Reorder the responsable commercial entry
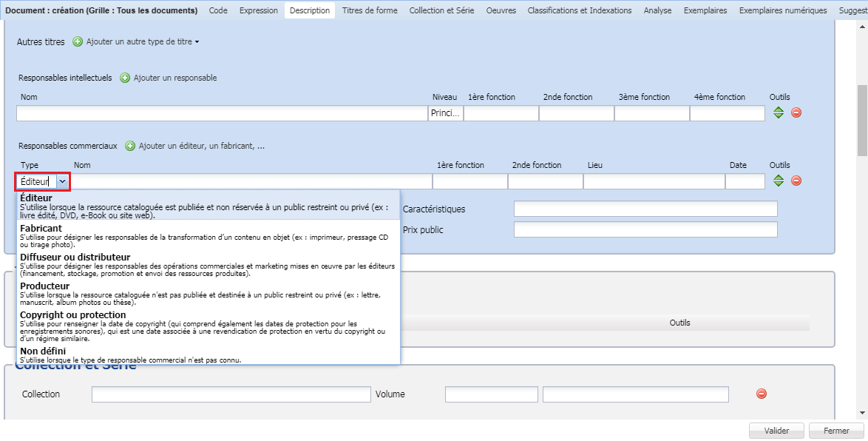Viewport: 868px width, 441px height. (x=777, y=181)
